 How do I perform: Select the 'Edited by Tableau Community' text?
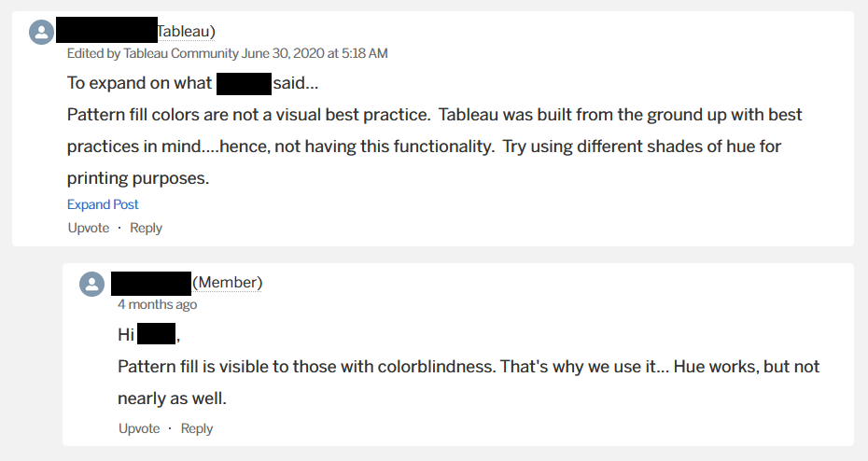click(x=153, y=53)
